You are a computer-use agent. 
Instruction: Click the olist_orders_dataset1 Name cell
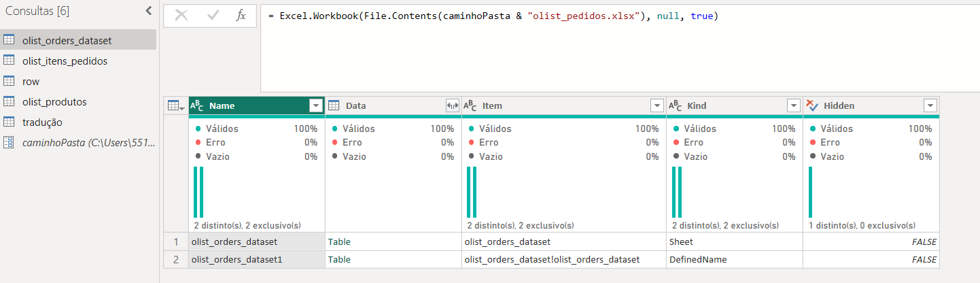pyautogui.click(x=256, y=259)
